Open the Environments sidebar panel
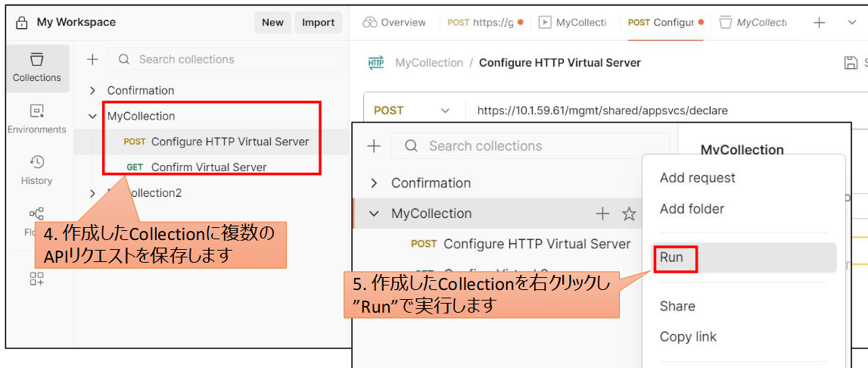Screen dimensions: 868x368 point(37,119)
